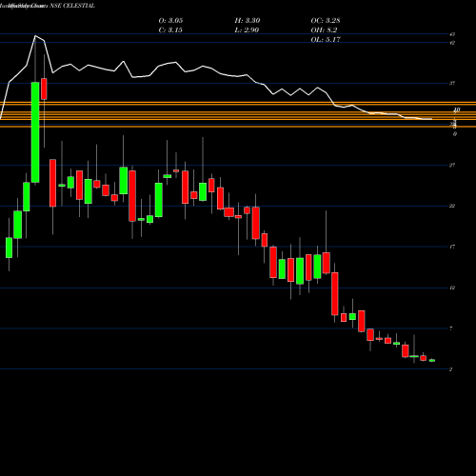Click the 12 price axis label
476x476 pixels.
tap(452, 288)
